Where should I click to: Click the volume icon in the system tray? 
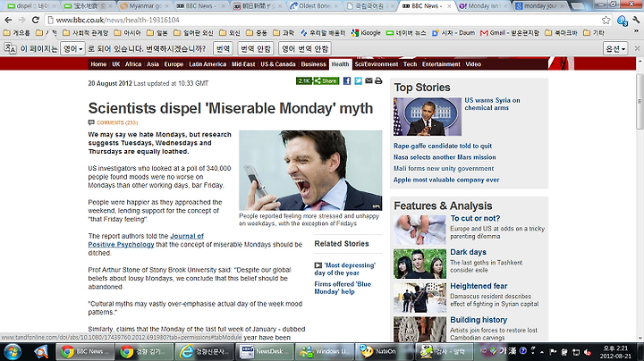[588, 352]
